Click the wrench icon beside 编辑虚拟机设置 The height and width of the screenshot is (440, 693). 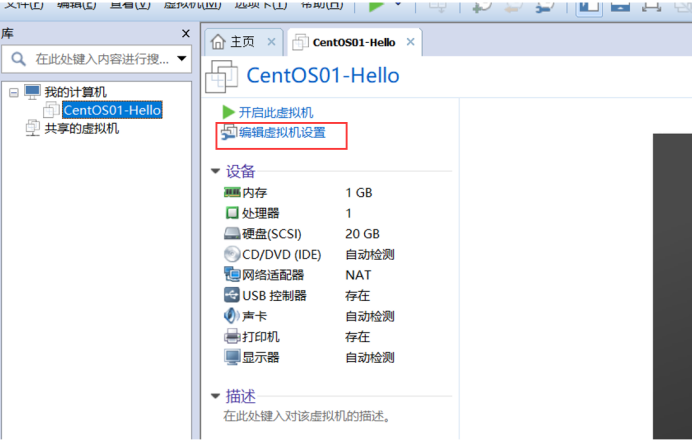[x=229, y=133]
